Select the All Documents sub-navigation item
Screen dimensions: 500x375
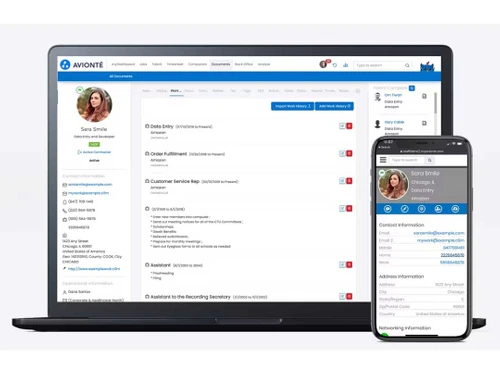[121, 76]
